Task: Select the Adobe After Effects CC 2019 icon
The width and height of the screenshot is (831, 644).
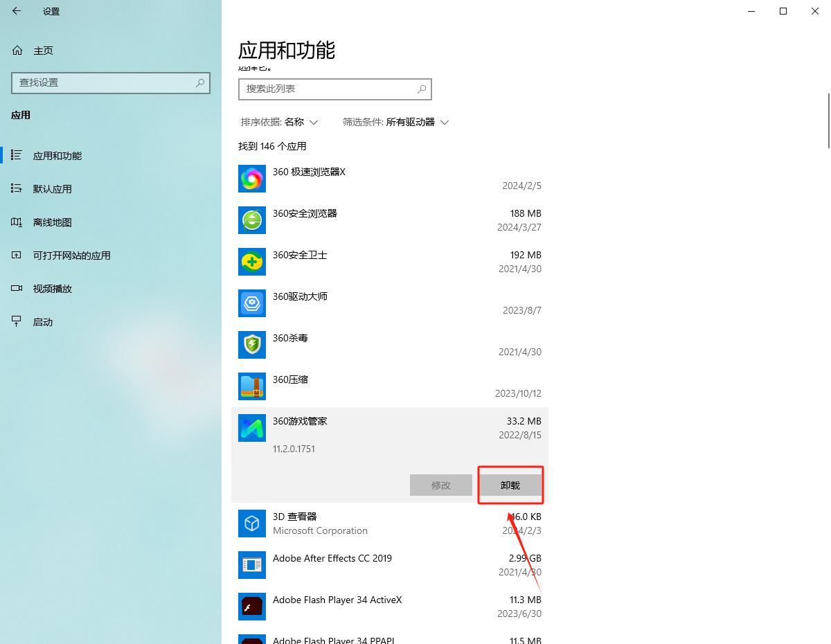Action: coord(251,565)
